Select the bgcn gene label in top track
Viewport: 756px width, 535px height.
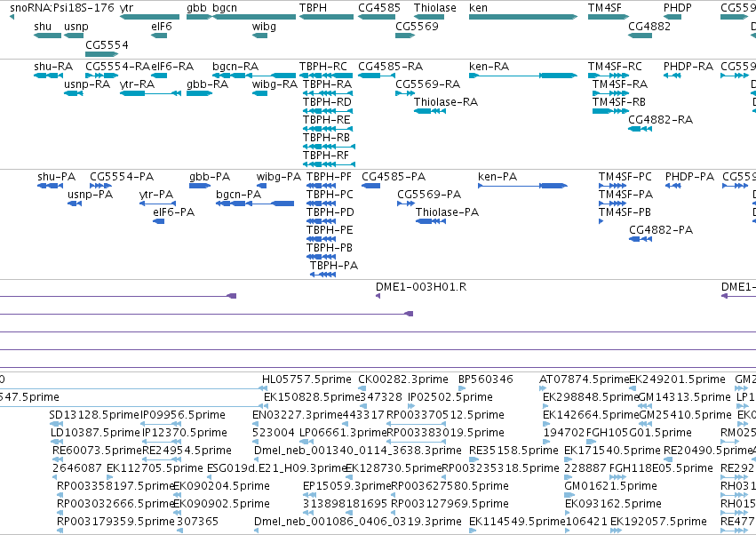click(225, 8)
